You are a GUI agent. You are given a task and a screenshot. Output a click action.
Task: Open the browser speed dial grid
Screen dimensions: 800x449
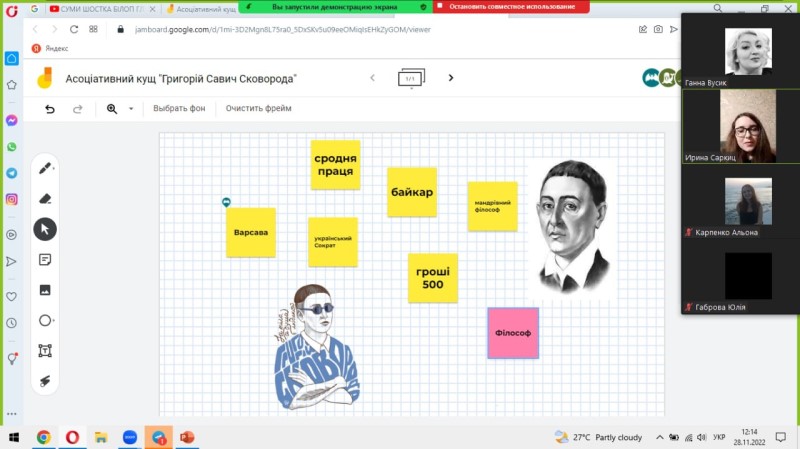point(93,29)
